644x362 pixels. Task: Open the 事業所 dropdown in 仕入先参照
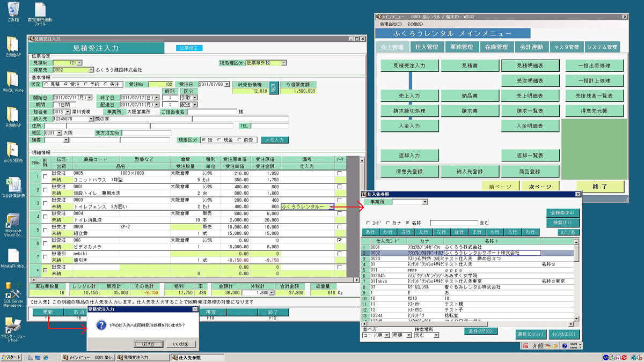425,202
